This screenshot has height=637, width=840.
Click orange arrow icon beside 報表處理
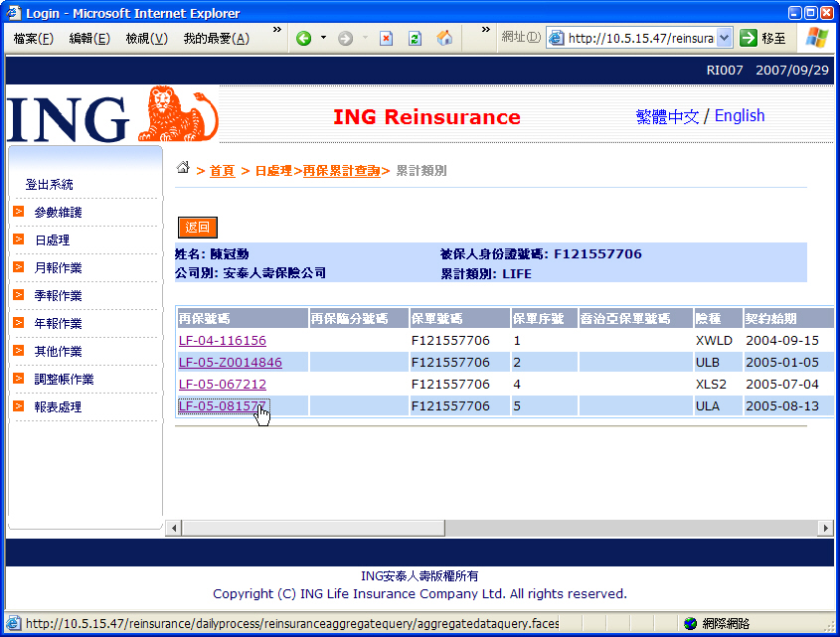click(19, 406)
